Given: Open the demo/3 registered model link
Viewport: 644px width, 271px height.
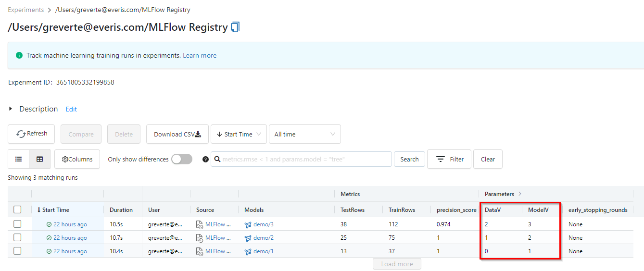Looking at the screenshot, I should [263, 224].
